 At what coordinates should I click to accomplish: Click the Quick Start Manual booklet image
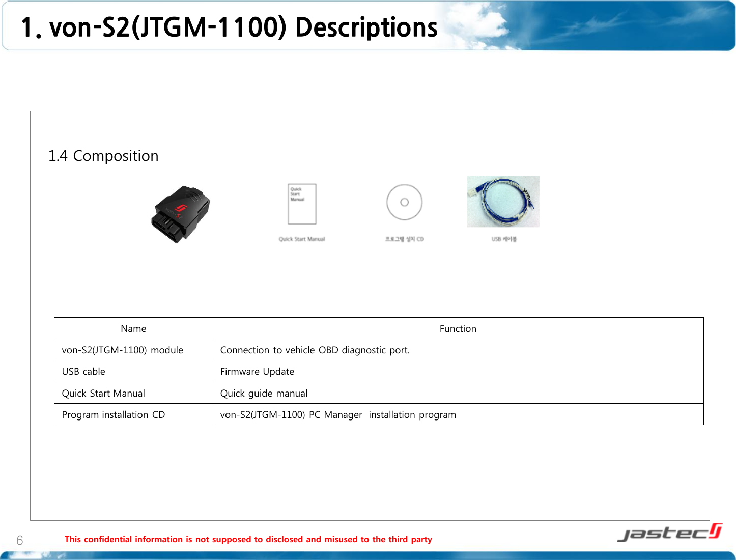(x=302, y=204)
